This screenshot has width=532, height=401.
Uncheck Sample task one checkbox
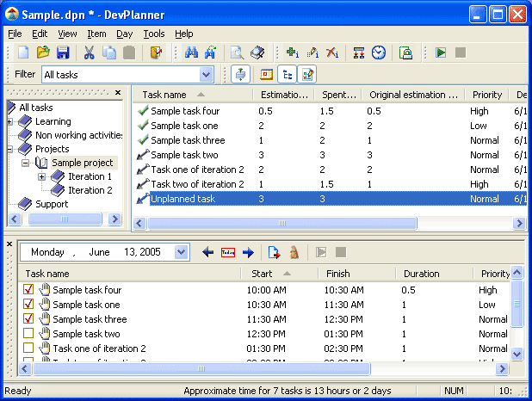[28, 305]
